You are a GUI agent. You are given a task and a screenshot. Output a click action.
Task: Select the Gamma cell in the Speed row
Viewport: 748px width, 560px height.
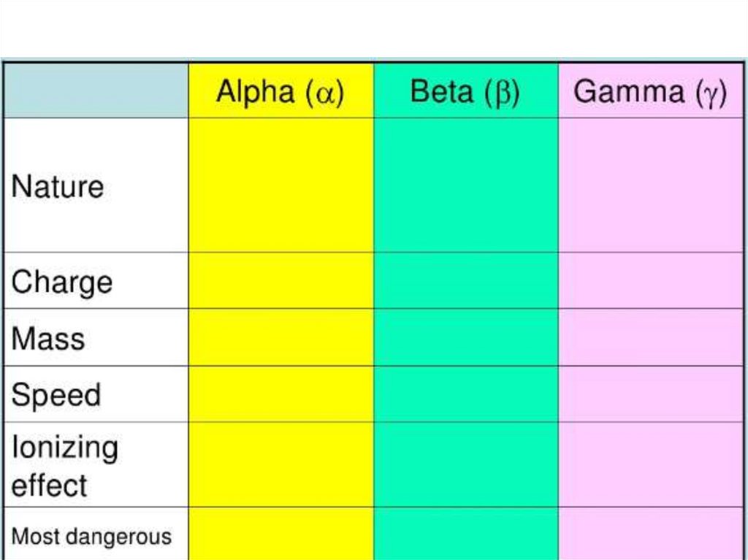point(650,394)
